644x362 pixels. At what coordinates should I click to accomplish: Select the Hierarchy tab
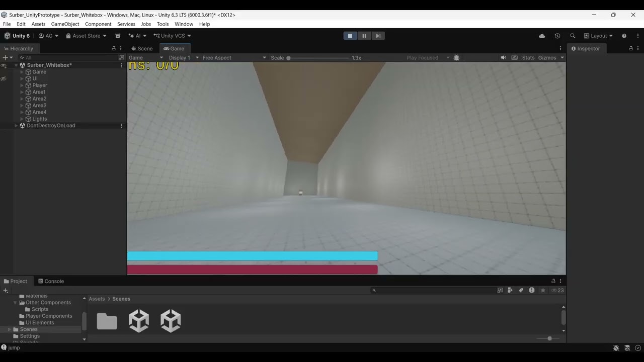(x=18, y=49)
